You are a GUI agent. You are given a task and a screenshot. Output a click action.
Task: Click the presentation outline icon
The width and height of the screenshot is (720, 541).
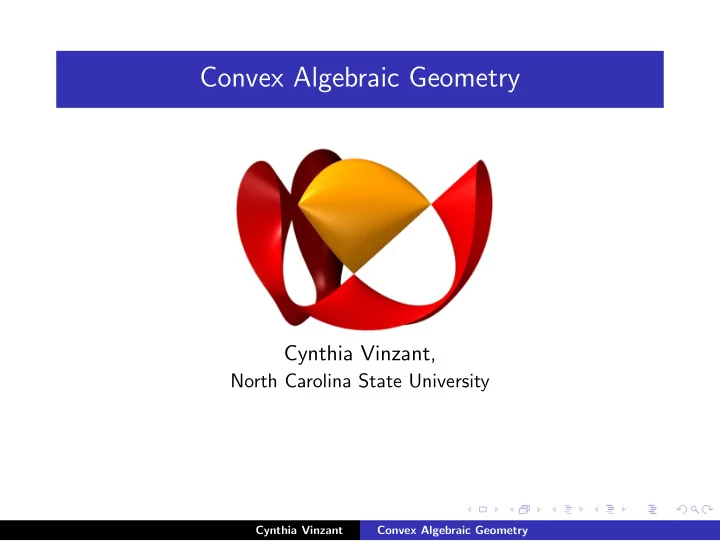coord(652,509)
